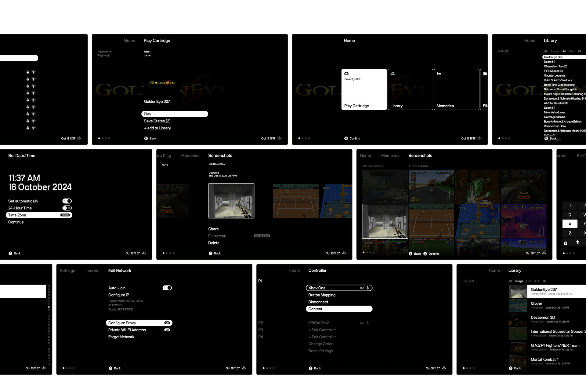Select the Library tile icon on Home
586x392 pixels.
[392, 74]
